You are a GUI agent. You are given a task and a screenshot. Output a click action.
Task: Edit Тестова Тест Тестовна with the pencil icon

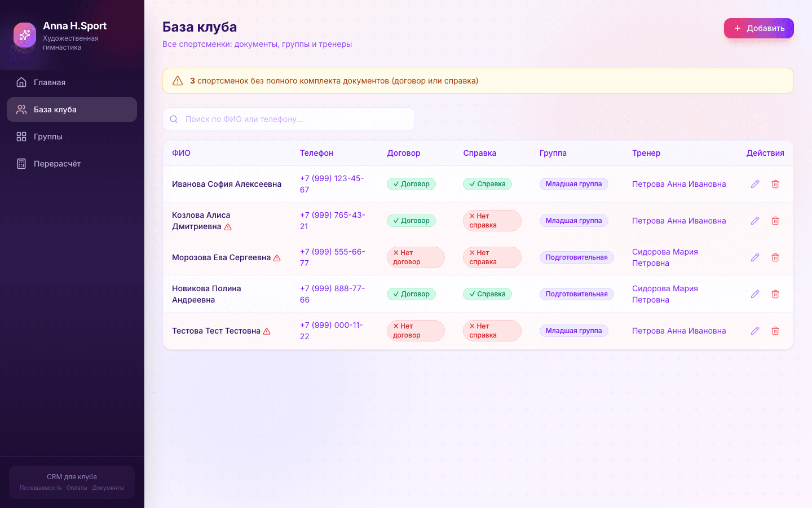coord(755,331)
